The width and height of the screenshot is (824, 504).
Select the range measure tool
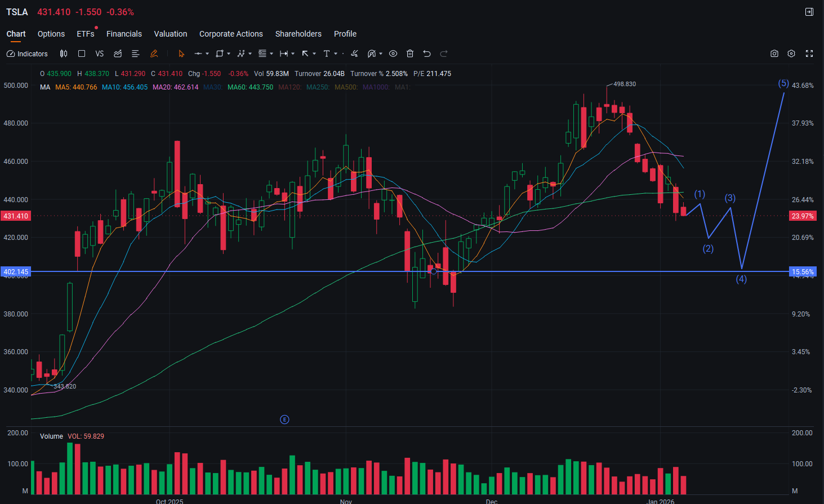point(284,53)
